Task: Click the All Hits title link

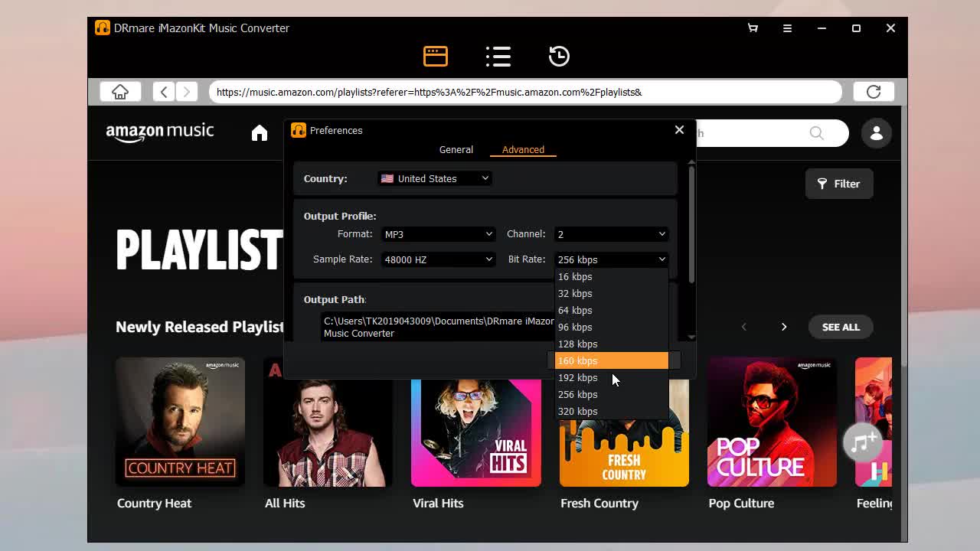Action: (285, 504)
